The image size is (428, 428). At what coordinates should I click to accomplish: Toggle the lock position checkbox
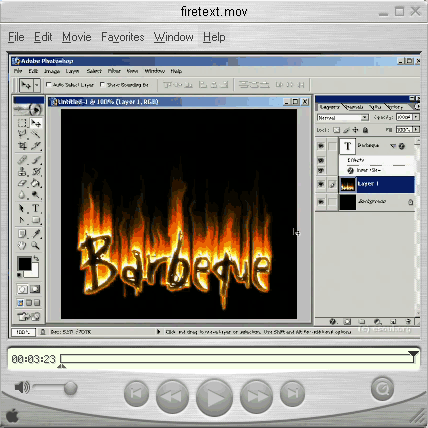click(356, 130)
